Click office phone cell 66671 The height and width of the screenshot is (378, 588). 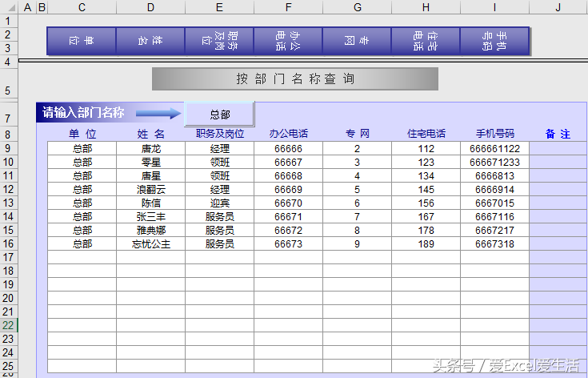(x=288, y=216)
